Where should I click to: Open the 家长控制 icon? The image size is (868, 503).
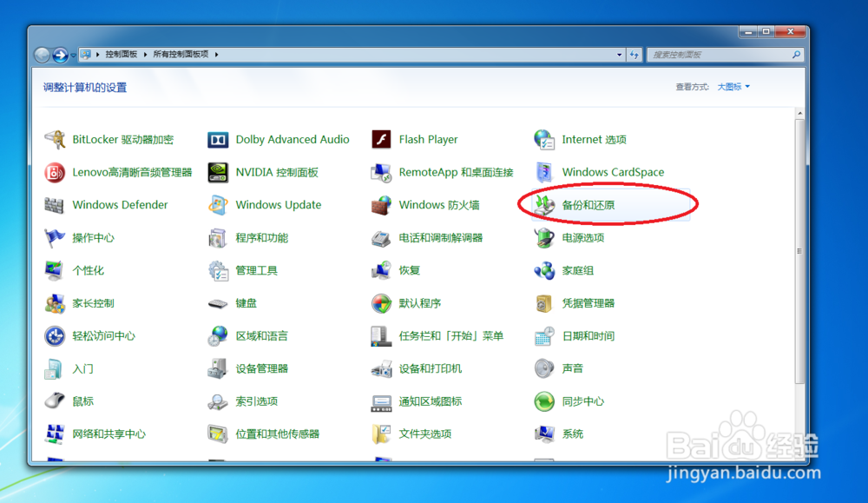pos(55,303)
